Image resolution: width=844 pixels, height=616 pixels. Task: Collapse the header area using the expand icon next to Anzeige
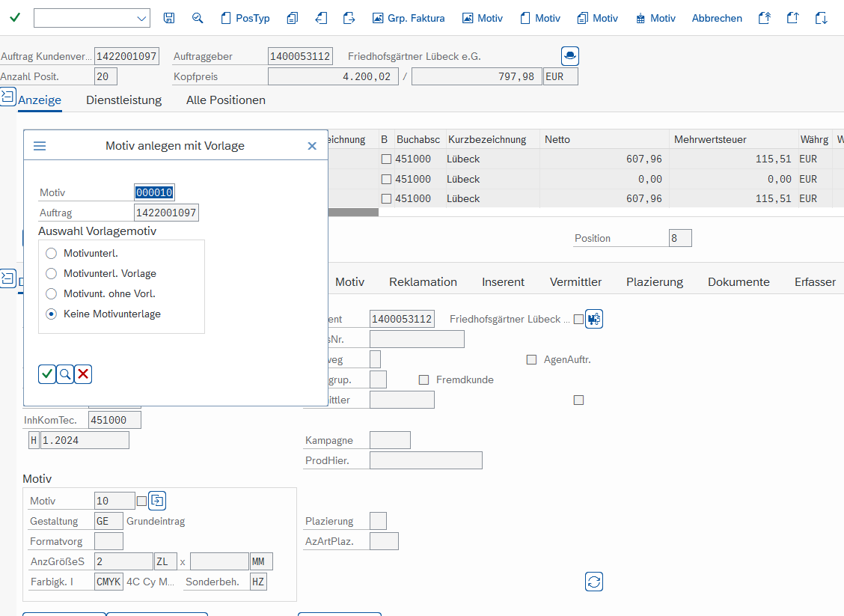8,97
